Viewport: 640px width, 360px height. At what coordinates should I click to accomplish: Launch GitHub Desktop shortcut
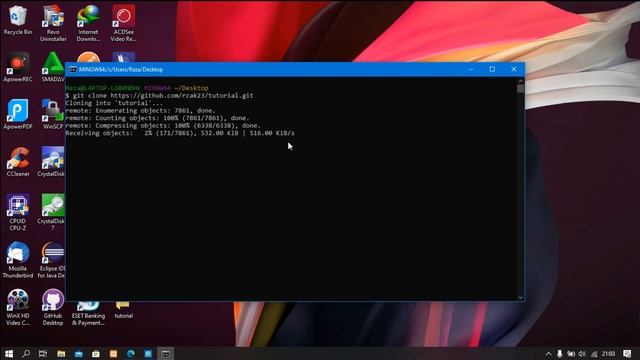click(x=53, y=307)
